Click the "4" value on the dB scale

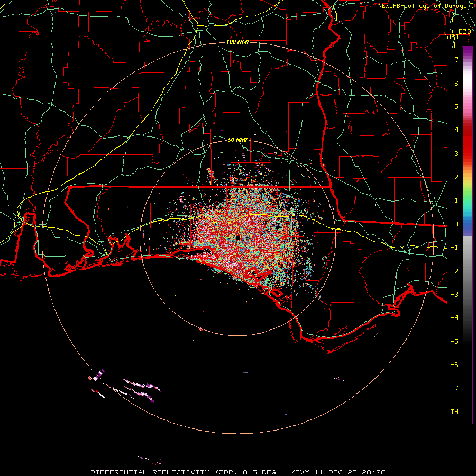click(x=456, y=130)
